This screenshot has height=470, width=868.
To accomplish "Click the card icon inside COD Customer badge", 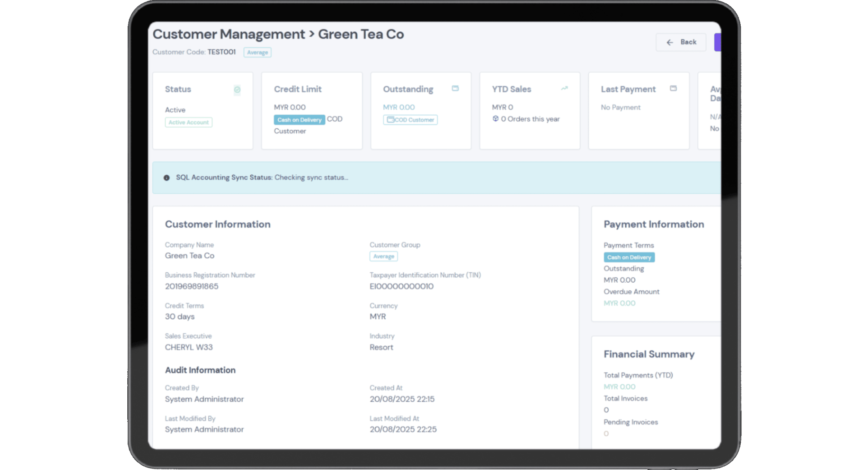I will tap(390, 120).
